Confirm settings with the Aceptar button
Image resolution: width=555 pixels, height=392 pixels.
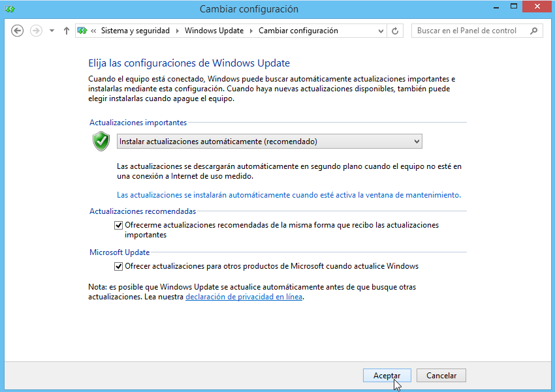coord(387,376)
